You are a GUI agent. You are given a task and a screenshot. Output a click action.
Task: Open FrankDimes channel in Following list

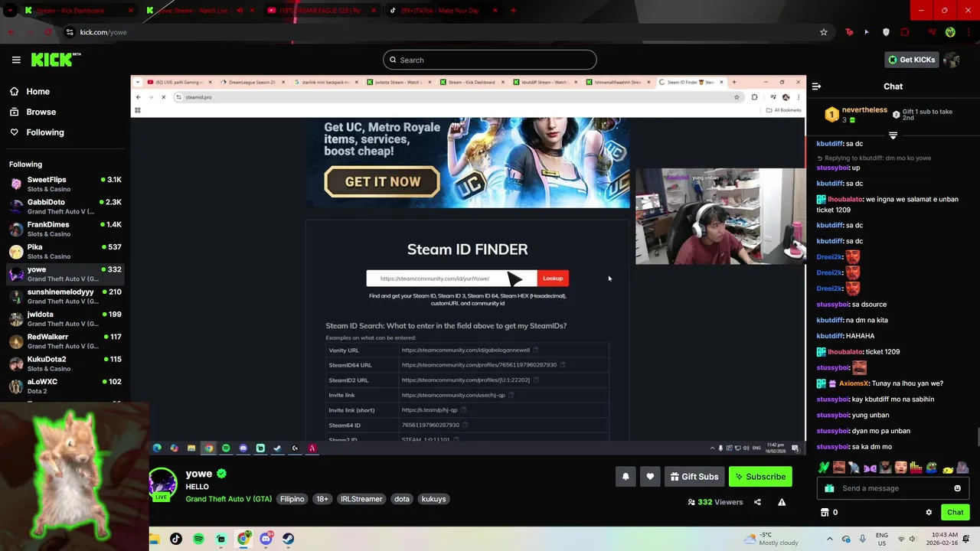[65, 229]
